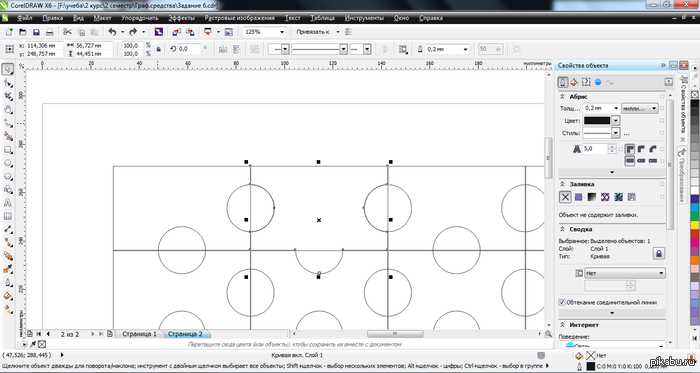Image resolution: width=700 pixels, height=373 pixels.
Task: Open the Файл menu
Action: pyautogui.click(x=25, y=18)
